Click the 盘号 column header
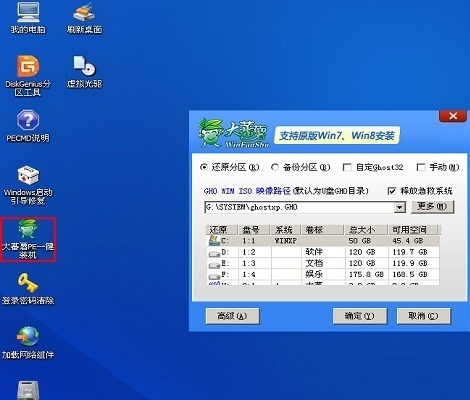This screenshot has width=470, height=400. 254,230
